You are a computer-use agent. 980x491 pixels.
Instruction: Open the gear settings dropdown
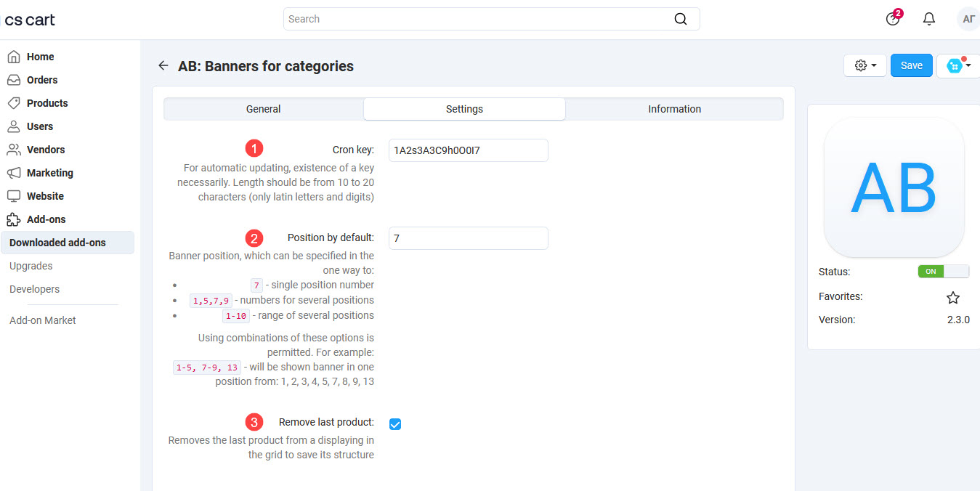click(x=864, y=65)
